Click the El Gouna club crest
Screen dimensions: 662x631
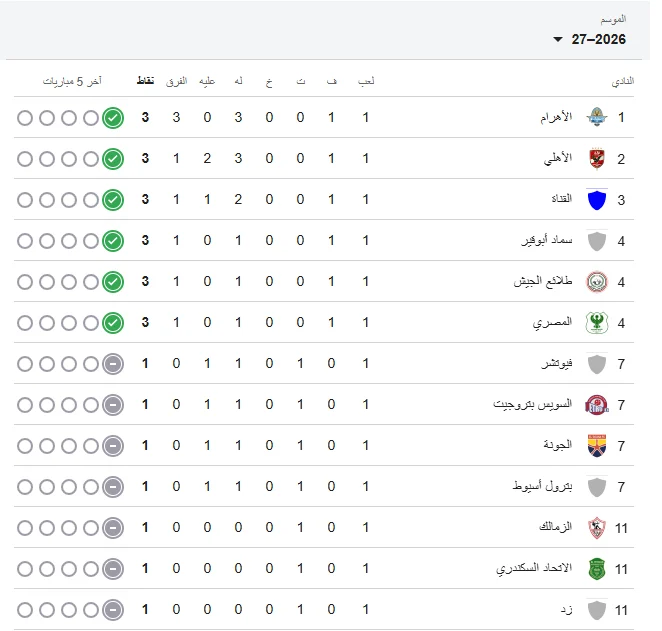[597, 446]
